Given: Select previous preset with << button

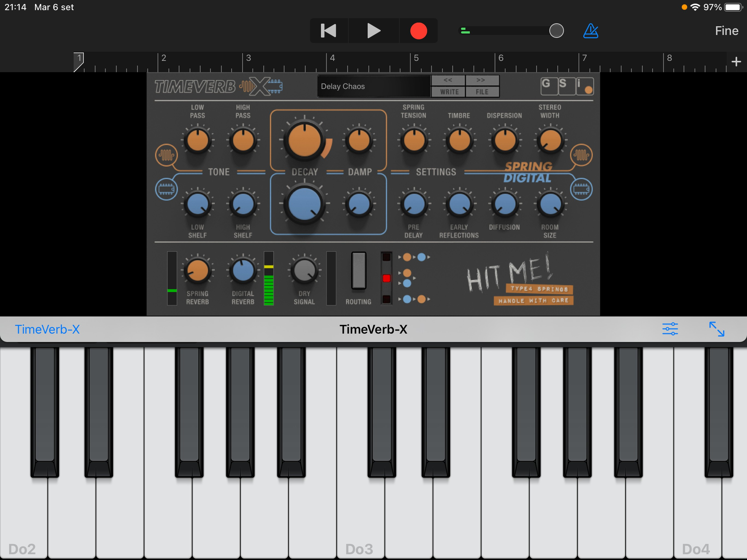Looking at the screenshot, I should pyautogui.click(x=448, y=80).
